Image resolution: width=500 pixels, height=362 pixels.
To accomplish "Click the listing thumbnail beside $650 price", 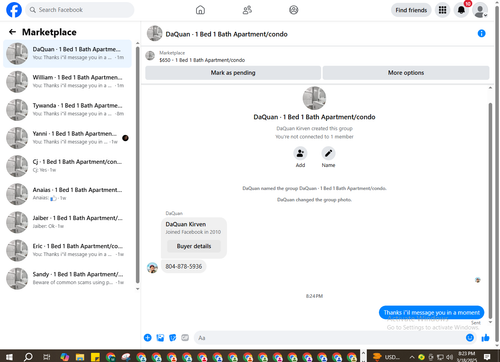I will 150,56.
